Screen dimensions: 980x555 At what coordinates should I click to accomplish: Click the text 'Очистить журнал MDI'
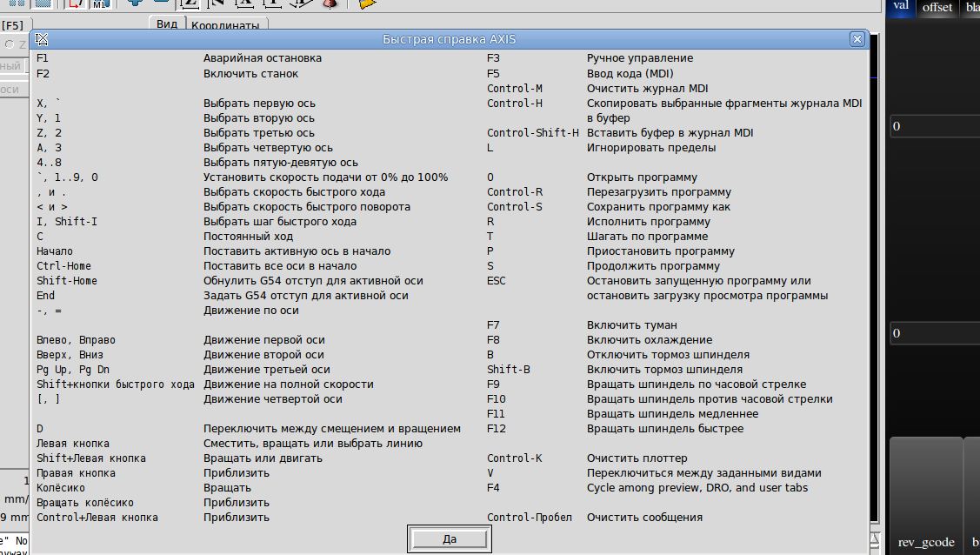click(x=648, y=89)
